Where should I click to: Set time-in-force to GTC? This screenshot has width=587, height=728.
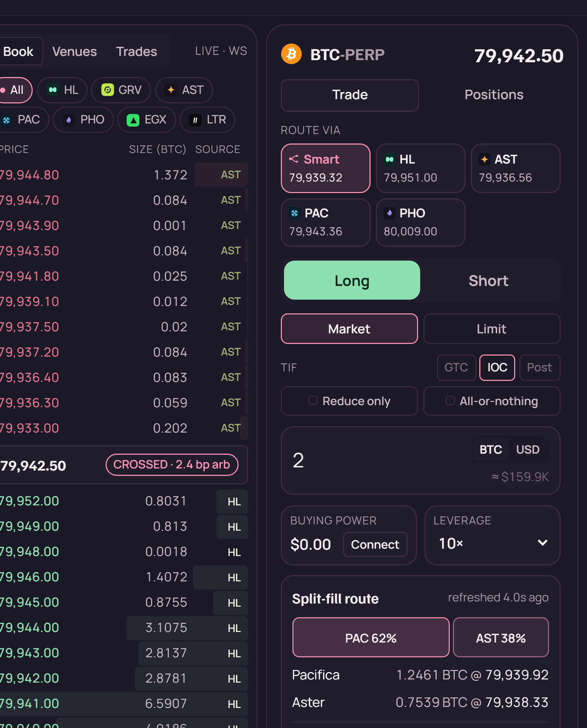pos(456,368)
